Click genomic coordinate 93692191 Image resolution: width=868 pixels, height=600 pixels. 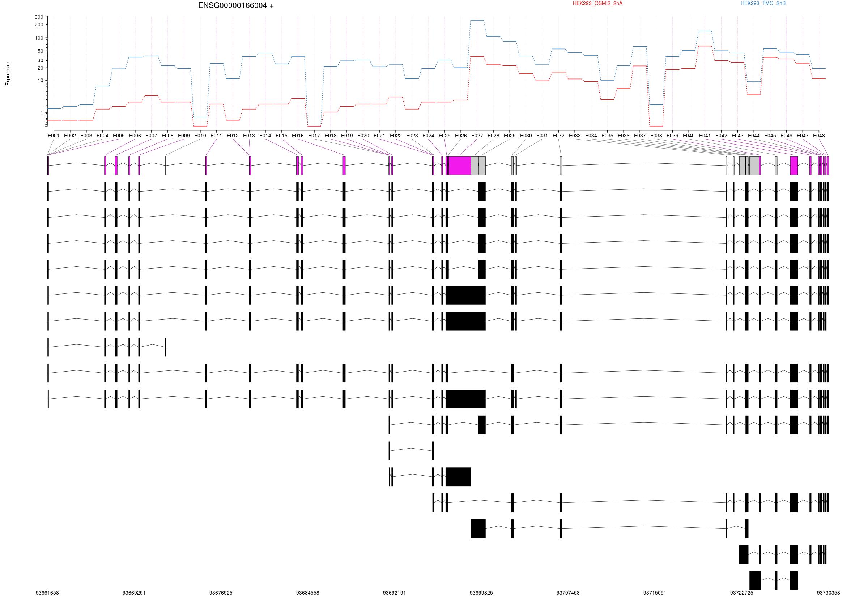[x=395, y=593]
